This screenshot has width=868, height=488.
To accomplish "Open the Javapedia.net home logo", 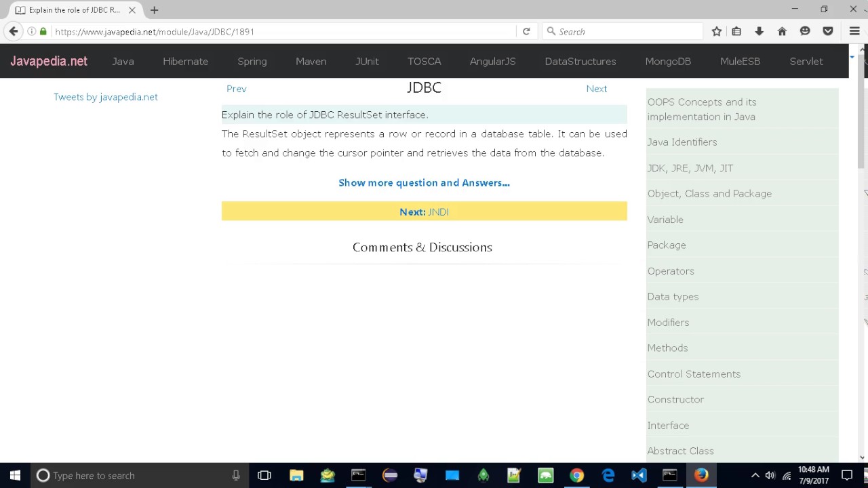I will tap(49, 61).
